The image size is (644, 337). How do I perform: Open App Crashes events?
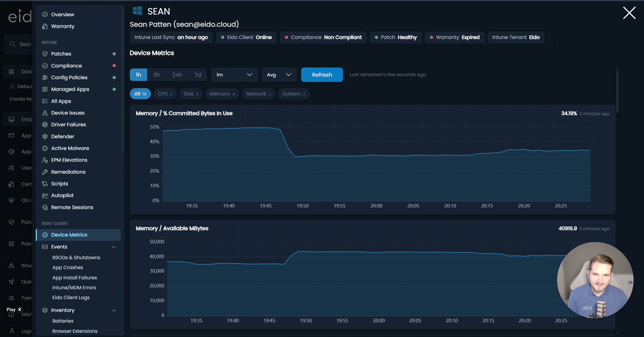(68, 268)
